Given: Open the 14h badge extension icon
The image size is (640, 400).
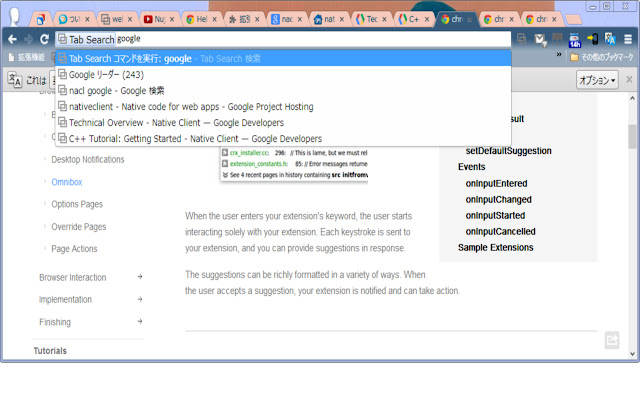Looking at the screenshot, I should [x=575, y=40].
